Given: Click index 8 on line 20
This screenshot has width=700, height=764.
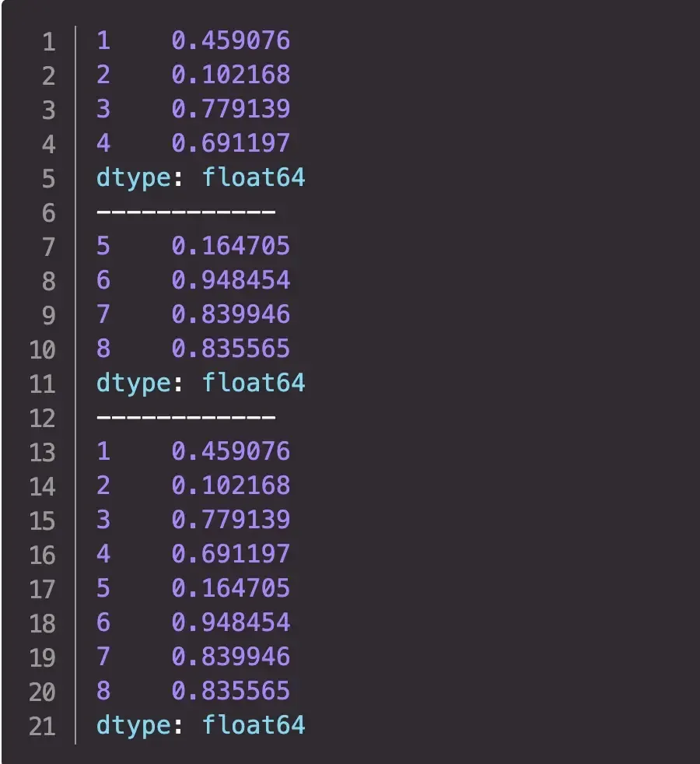Looking at the screenshot, I should [103, 691].
